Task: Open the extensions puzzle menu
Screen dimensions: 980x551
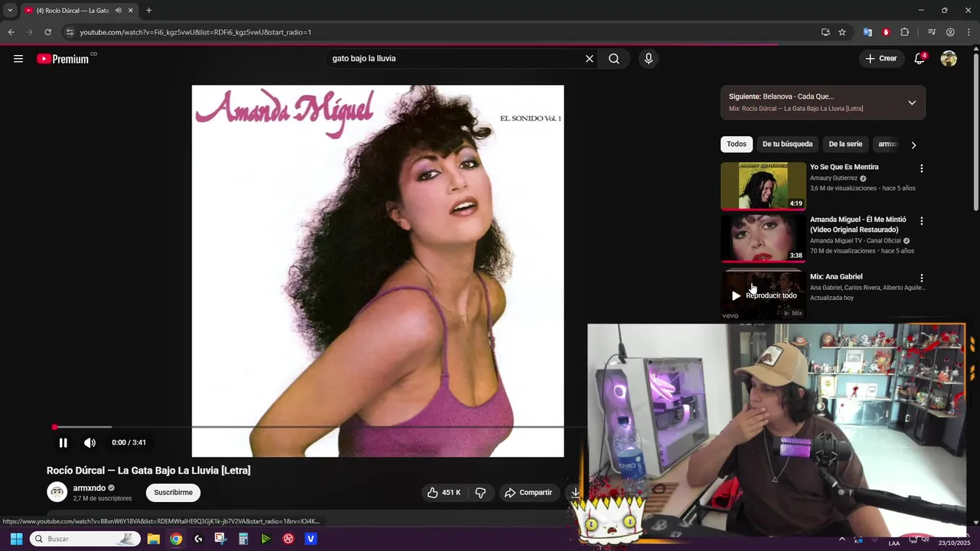Action: 905,32
